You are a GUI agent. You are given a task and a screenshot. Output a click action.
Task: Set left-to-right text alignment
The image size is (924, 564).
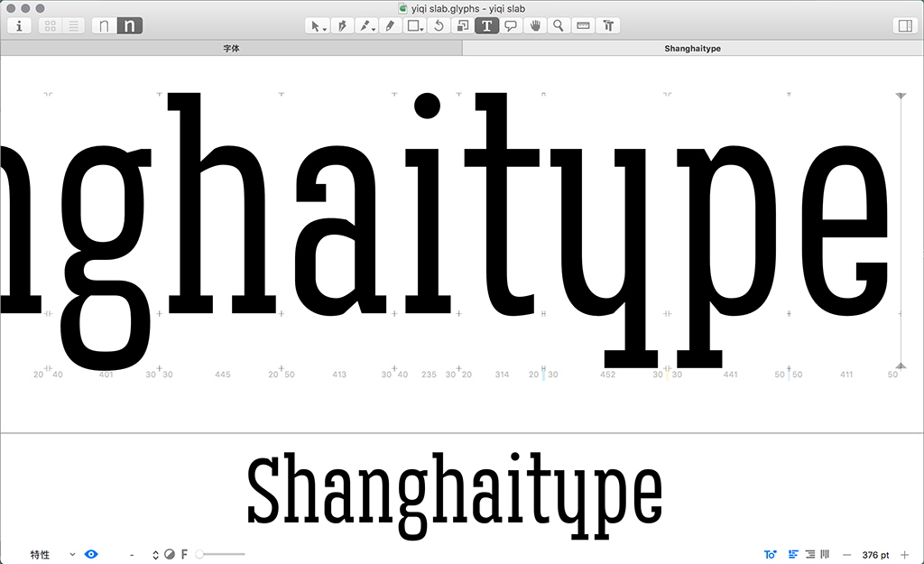(x=794, y=555)
